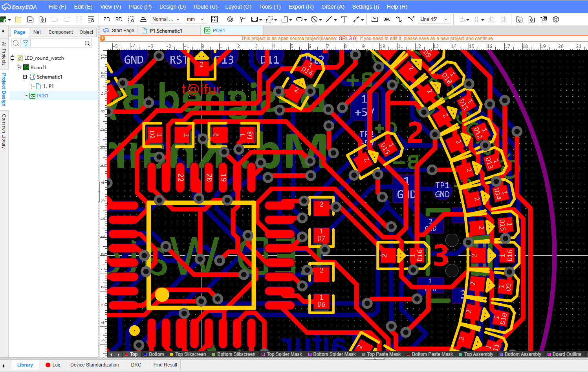The image size is (588, 372).
Task: Collapse the Board1 tree node
Action: point(18,67)
